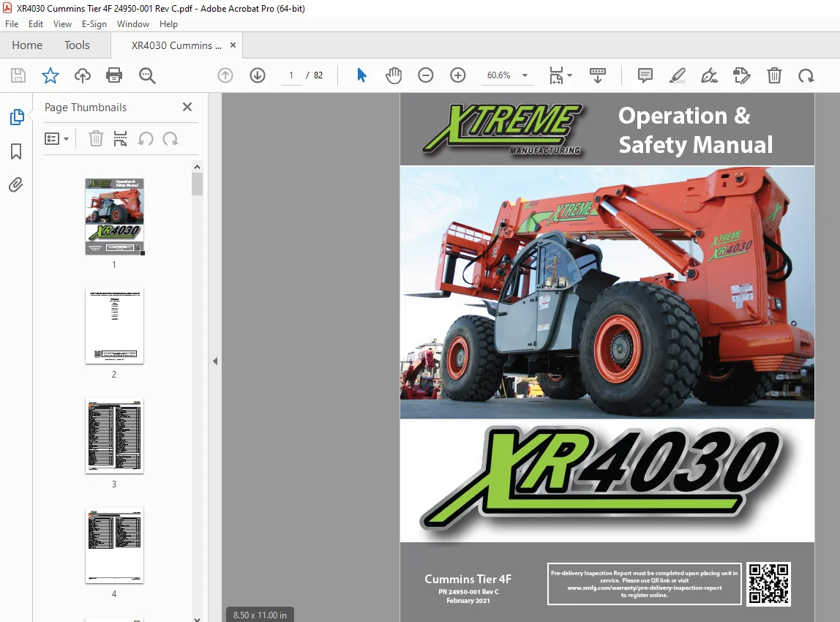Open the Edit menu
The image size is (840, 622).
tap(36, 24)
